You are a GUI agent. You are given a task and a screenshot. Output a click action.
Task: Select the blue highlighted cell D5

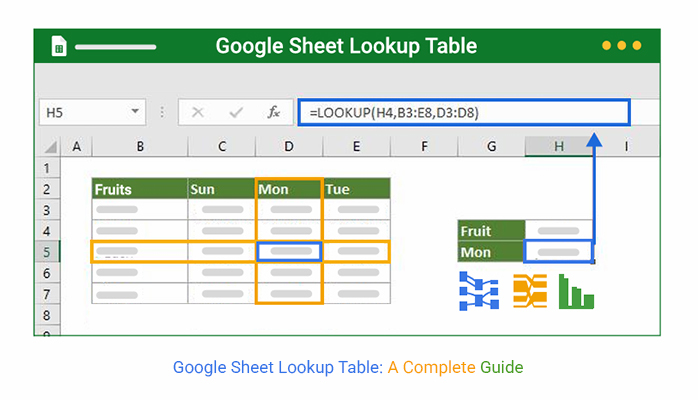289,252
